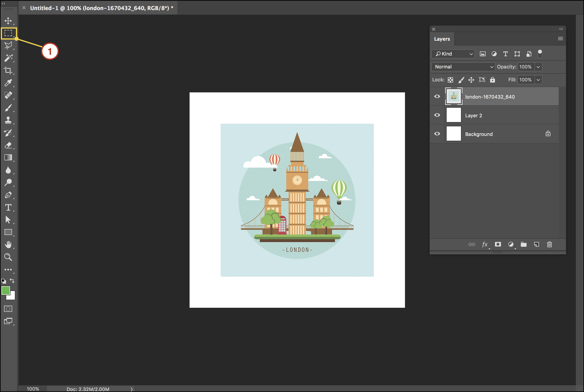The image size is (584, 392).
Task: Expand the Opacity dropdown arrow
Action: (538, 67)
